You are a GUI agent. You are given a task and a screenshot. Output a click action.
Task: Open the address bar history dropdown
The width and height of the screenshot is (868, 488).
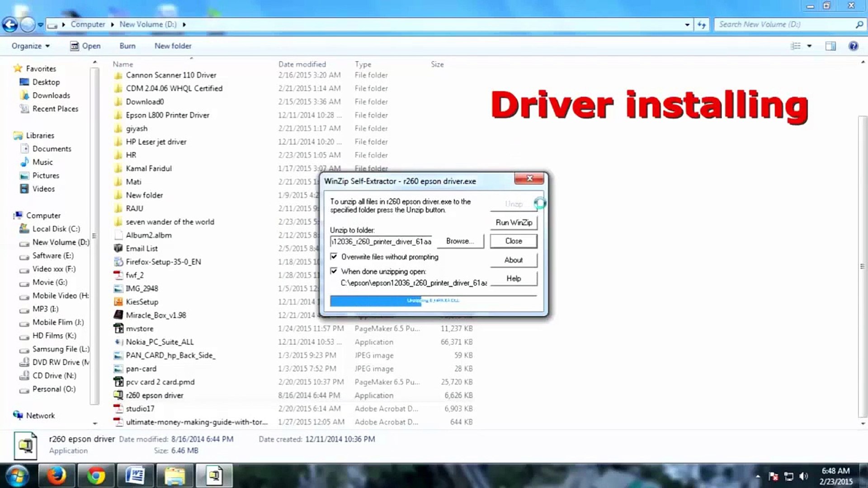687,24
